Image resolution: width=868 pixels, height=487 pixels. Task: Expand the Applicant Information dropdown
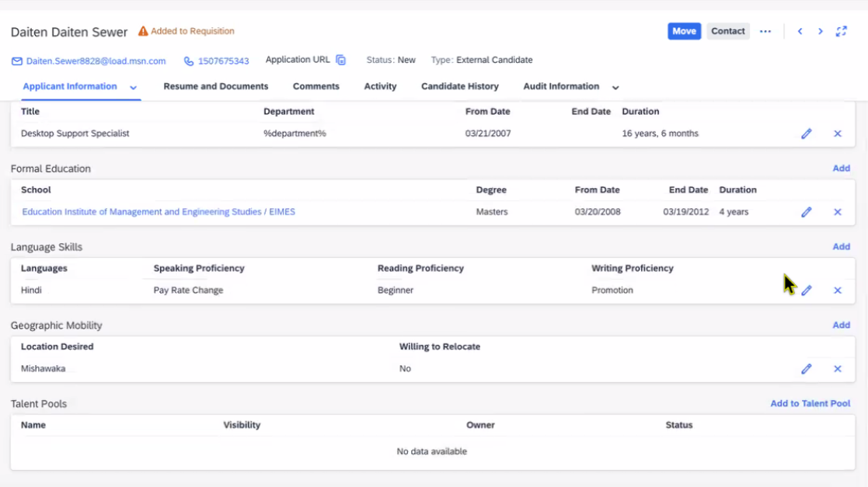click(132, 88)
